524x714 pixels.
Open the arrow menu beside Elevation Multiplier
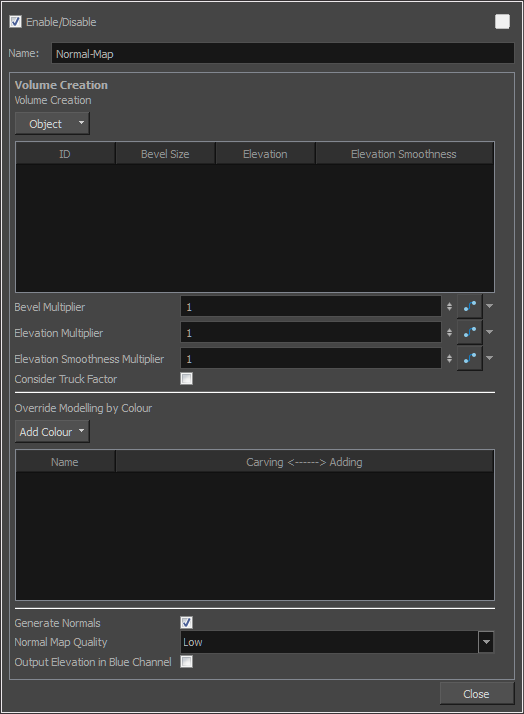pyautogui.click(x=489, y=332)
